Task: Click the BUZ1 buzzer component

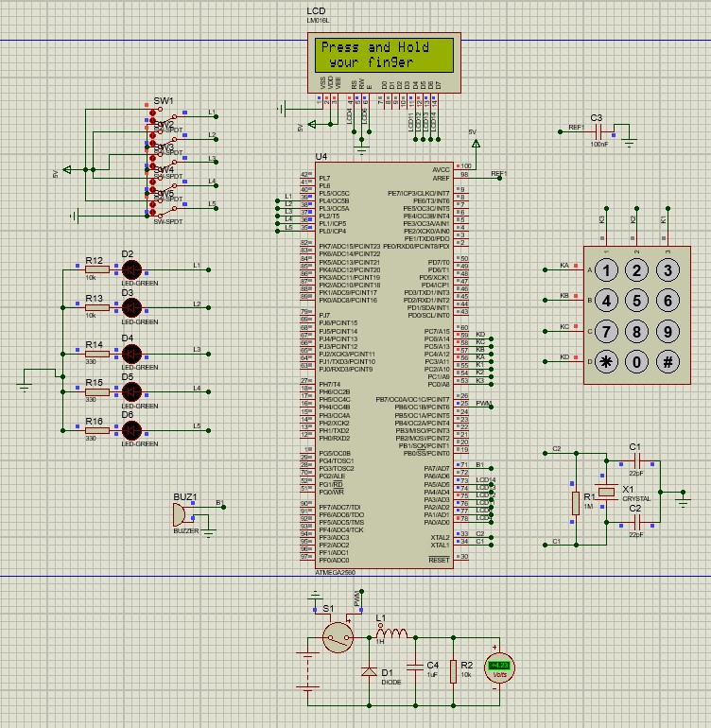Action: click(x=178, y=515)
